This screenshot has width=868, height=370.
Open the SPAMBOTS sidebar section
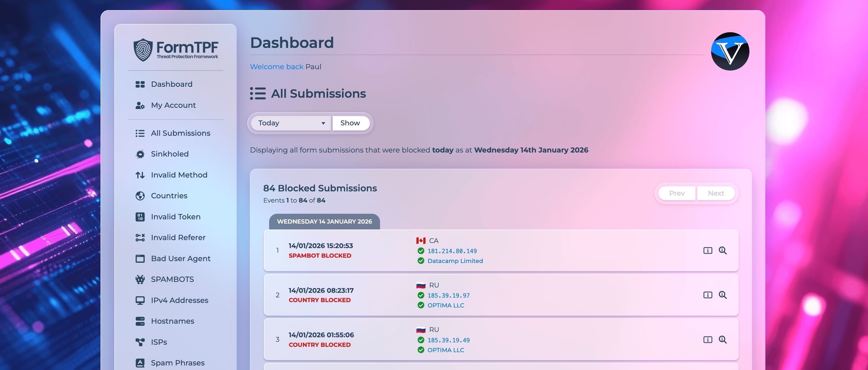pos(172,279)
